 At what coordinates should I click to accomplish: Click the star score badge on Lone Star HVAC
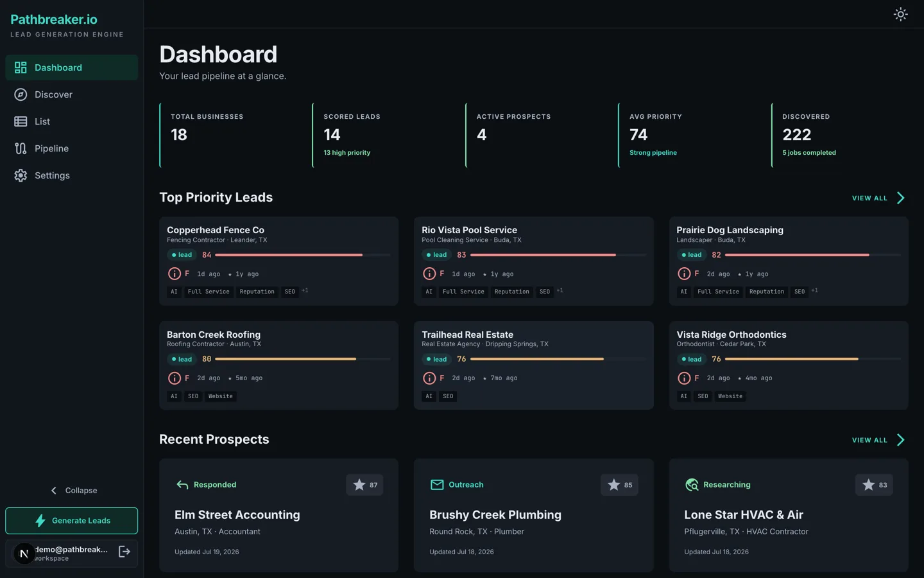point(874,485)
